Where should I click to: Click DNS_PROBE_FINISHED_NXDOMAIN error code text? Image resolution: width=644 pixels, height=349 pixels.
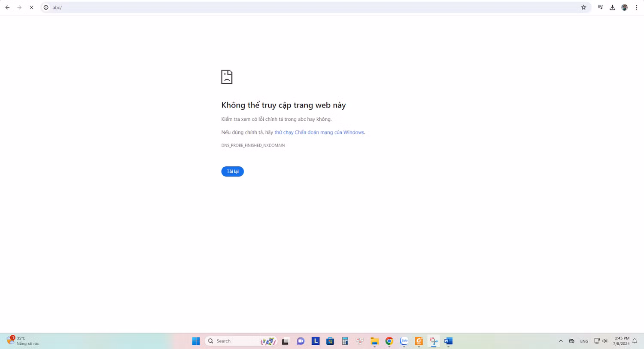pos(253,145)
